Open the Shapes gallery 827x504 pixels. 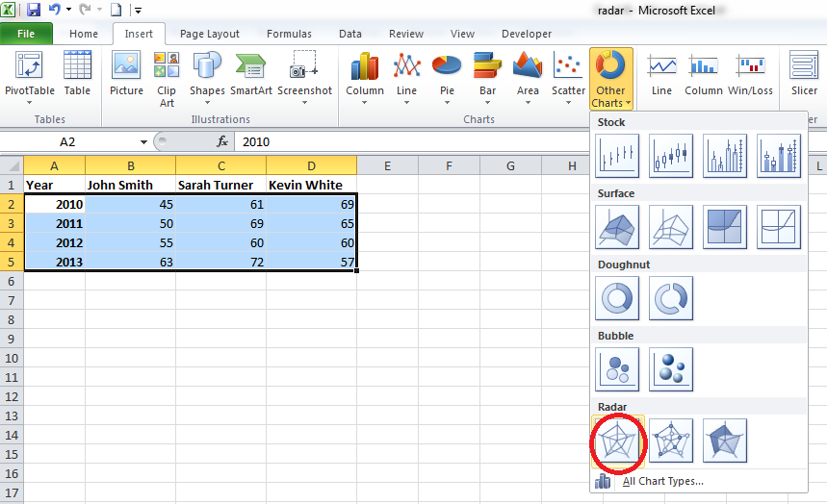(207, 78)
